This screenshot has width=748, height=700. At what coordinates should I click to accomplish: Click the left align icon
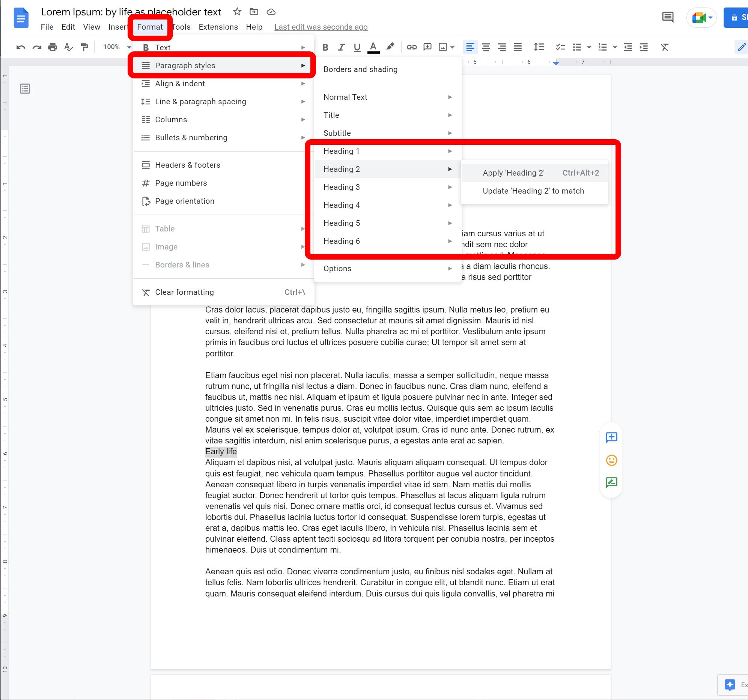coord(470,47)
